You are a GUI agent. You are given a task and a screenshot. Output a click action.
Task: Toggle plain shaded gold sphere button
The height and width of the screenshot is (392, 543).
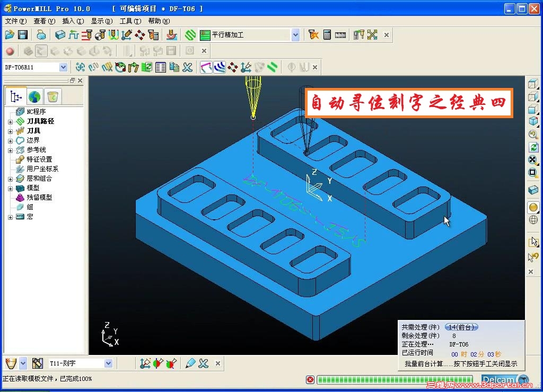[x=533, y=207]
